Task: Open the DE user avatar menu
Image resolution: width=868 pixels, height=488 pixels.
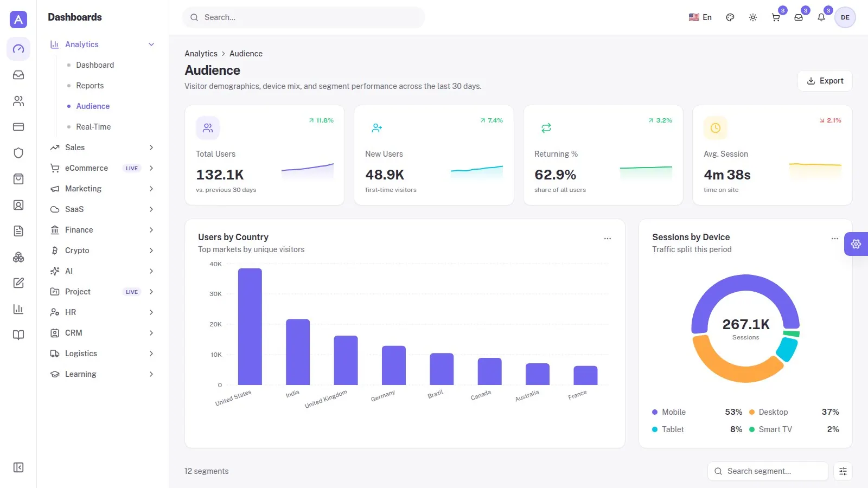Action: (845, 17)
